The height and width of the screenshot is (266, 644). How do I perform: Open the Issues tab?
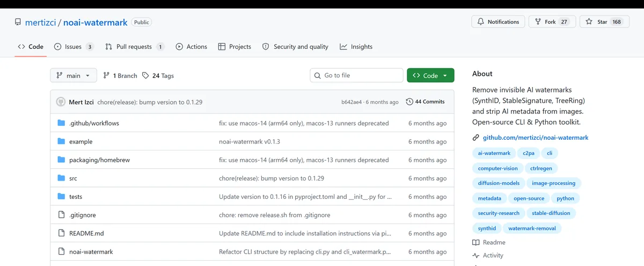pyautogui.click(x=74, y=47)
